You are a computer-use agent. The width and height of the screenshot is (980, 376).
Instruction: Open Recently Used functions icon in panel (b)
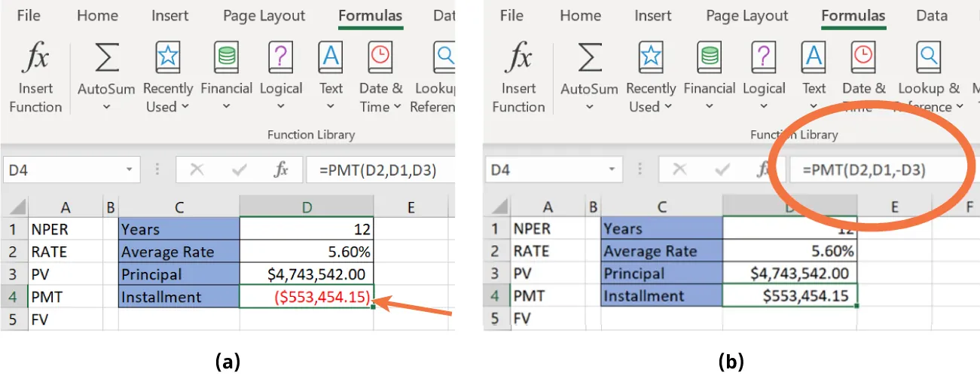pos(651,59)
